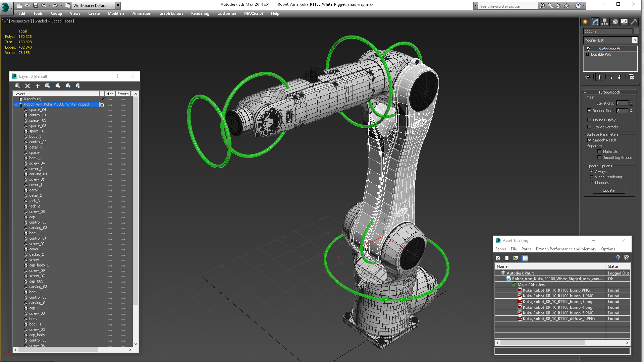The image size is (644, 362).
Task: Open the Modify command panel tab
Action: pyautogui.click(x=595, y=22)
